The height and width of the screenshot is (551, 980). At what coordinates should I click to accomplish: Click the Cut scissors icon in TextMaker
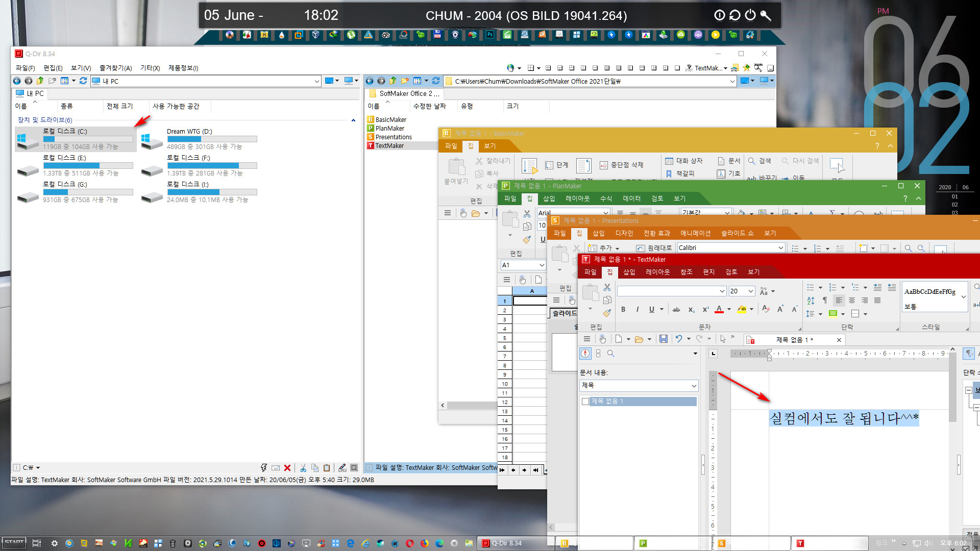click(x=607, y=287)
